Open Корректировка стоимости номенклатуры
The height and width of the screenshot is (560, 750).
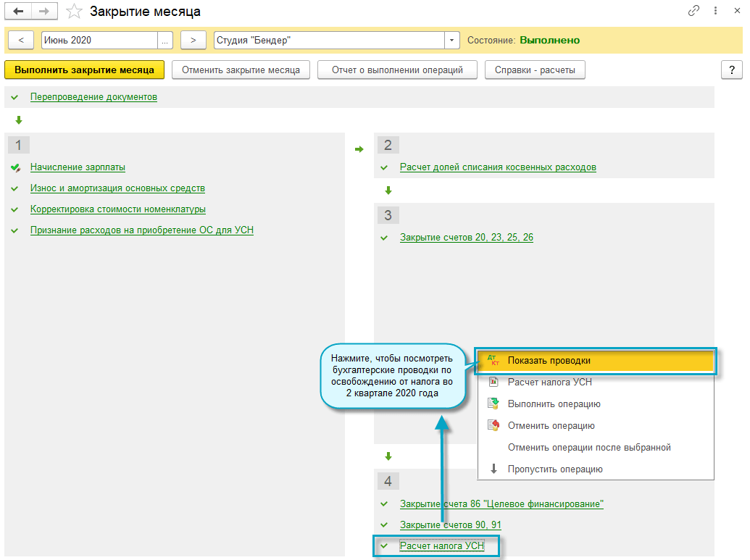tap(118, 209)
